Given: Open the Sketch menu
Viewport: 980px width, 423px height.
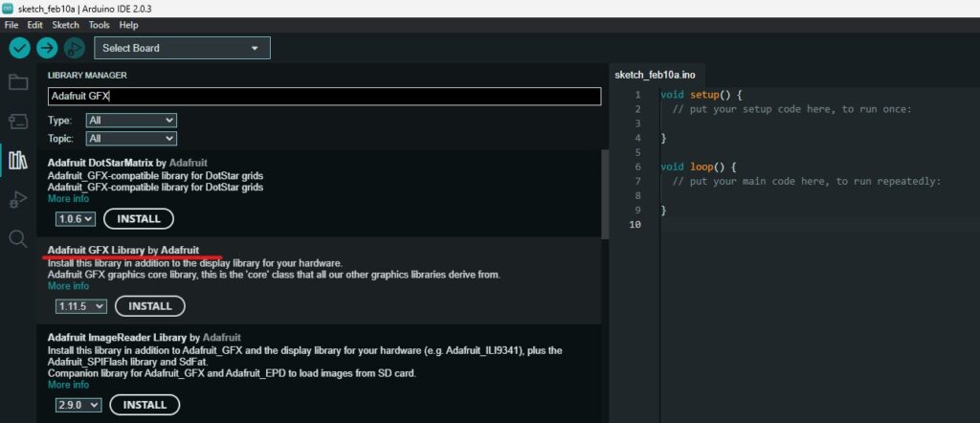Looking at the screenshot, I should 66,25.
